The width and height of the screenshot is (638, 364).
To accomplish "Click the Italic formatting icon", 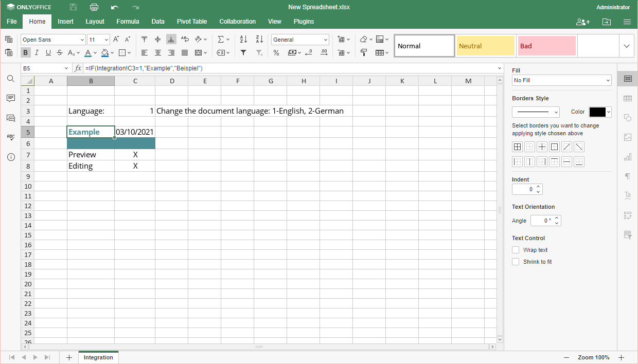I will (x=37, y=52).
